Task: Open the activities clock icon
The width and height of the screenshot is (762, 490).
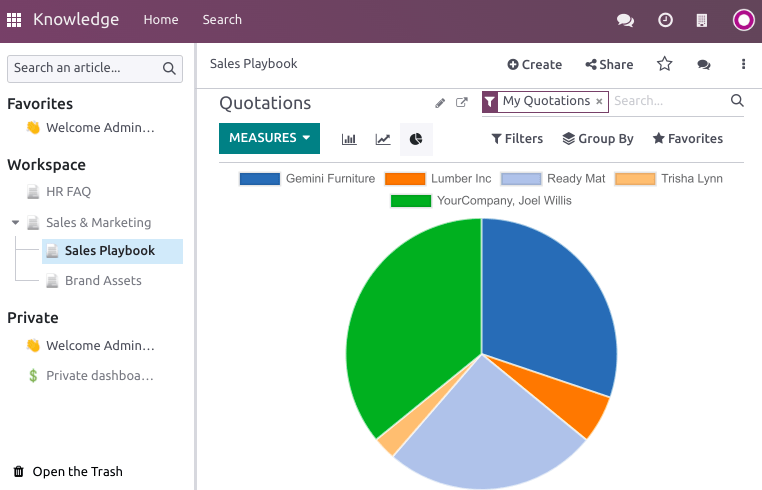Action: coord(665,20)
